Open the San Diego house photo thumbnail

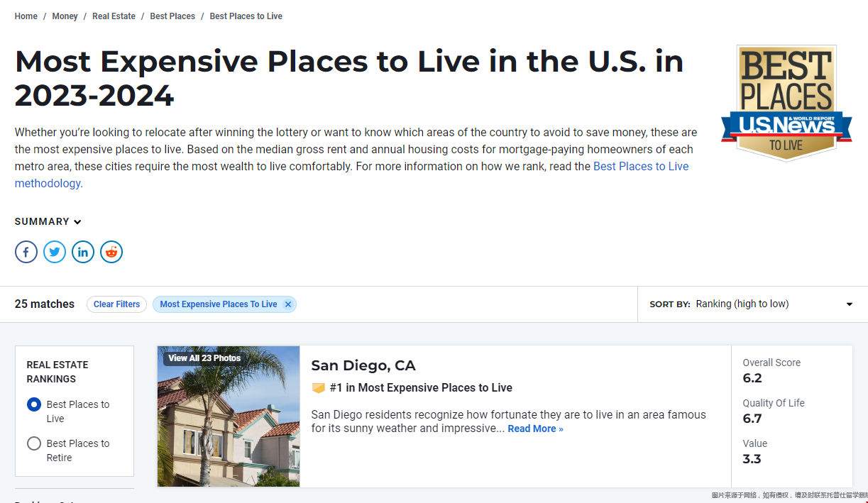click(x=229, y=416)
